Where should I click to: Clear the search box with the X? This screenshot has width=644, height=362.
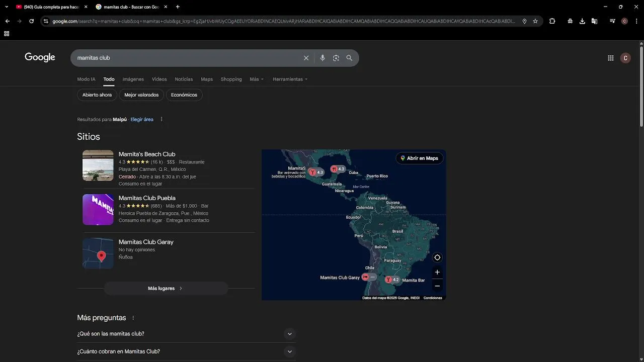306,58
